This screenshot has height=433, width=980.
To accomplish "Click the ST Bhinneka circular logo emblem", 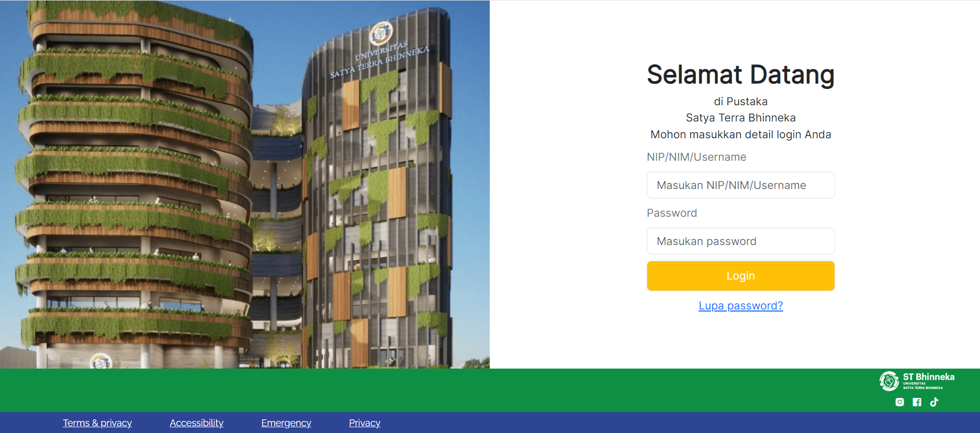I will [889, 381].
